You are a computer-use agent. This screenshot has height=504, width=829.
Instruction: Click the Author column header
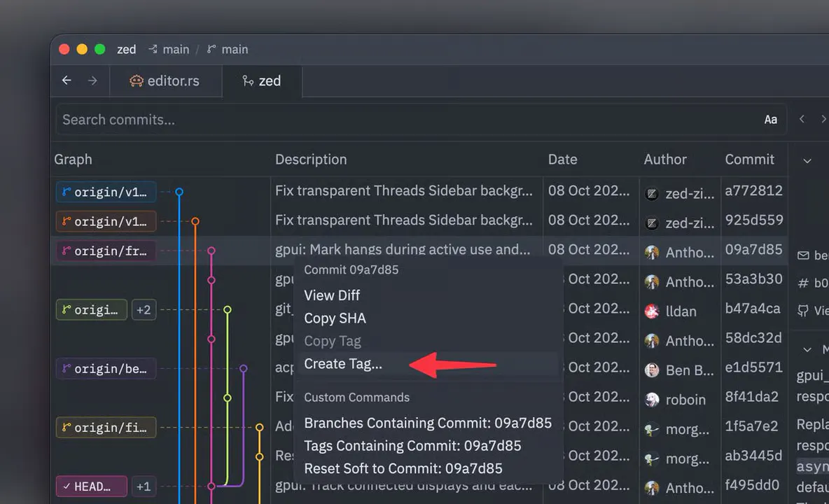point(665,160)
